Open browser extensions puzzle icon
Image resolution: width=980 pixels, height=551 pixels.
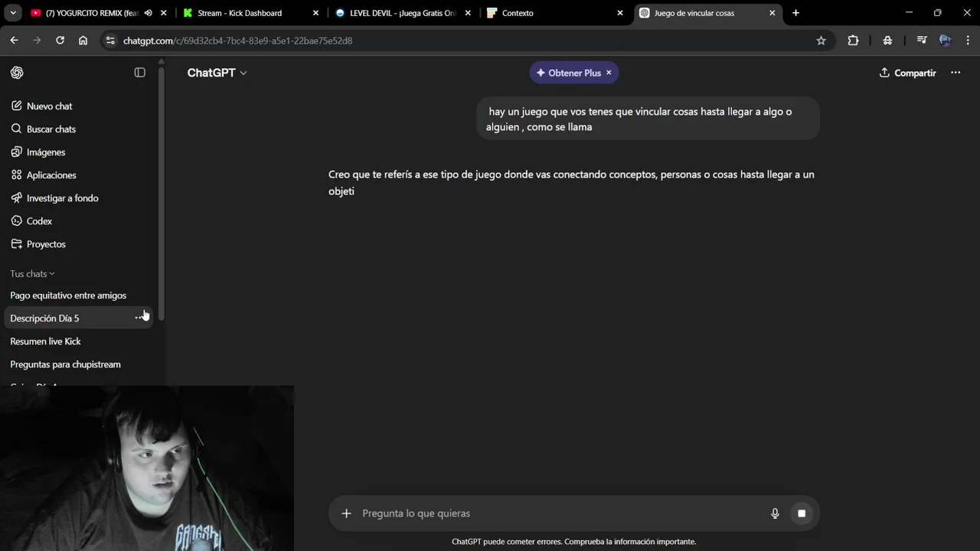pos(853,41)
